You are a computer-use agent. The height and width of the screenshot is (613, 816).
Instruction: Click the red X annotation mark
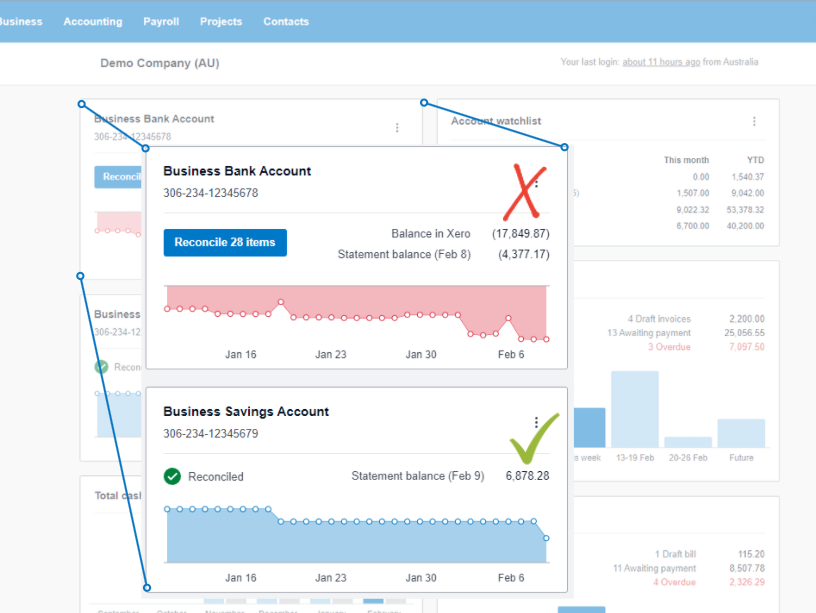(525, 191)
